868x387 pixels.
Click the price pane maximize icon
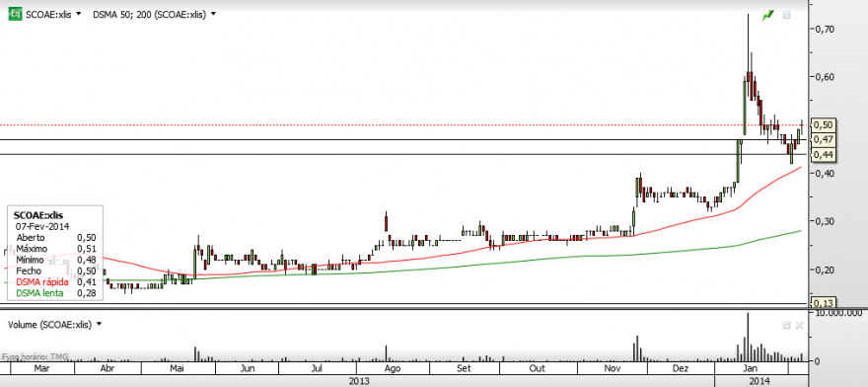point(786,16)
